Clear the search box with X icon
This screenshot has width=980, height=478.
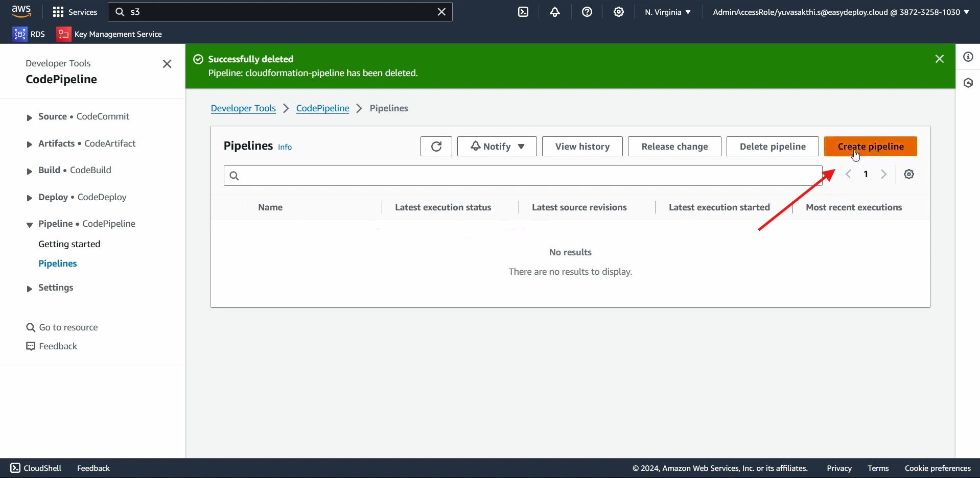pos(442,12)
